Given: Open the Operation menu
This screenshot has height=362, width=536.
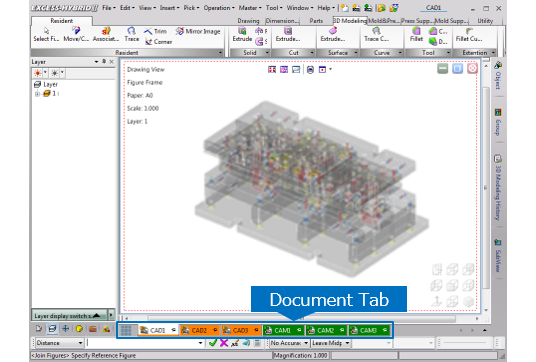Looking at the screenshot, I should (x=219, y=8).
